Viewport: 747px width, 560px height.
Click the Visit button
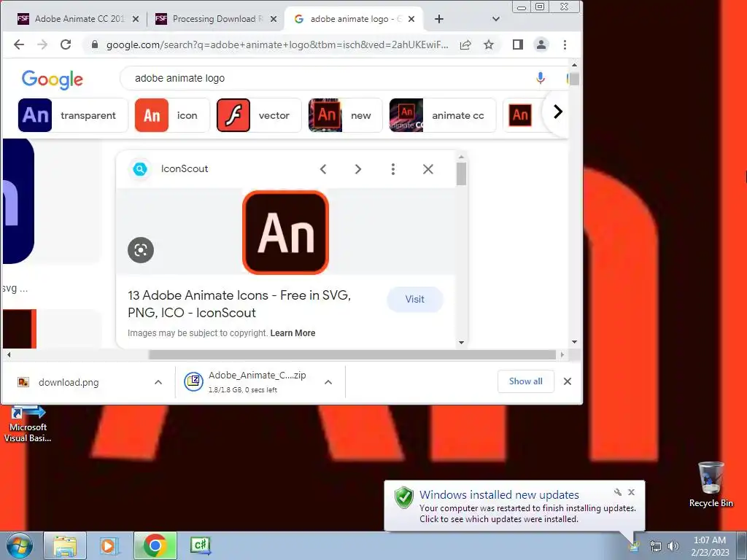tap(415, 300)
